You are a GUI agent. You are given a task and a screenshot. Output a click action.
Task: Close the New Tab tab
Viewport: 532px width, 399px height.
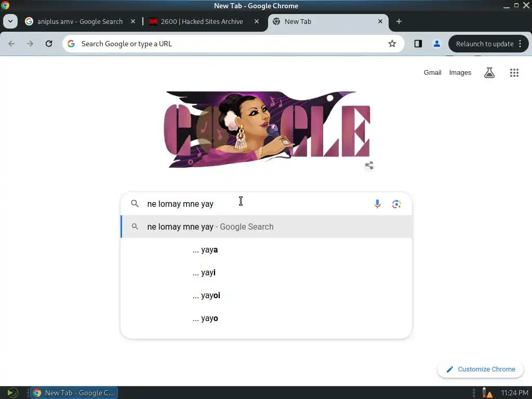(380, 21)
